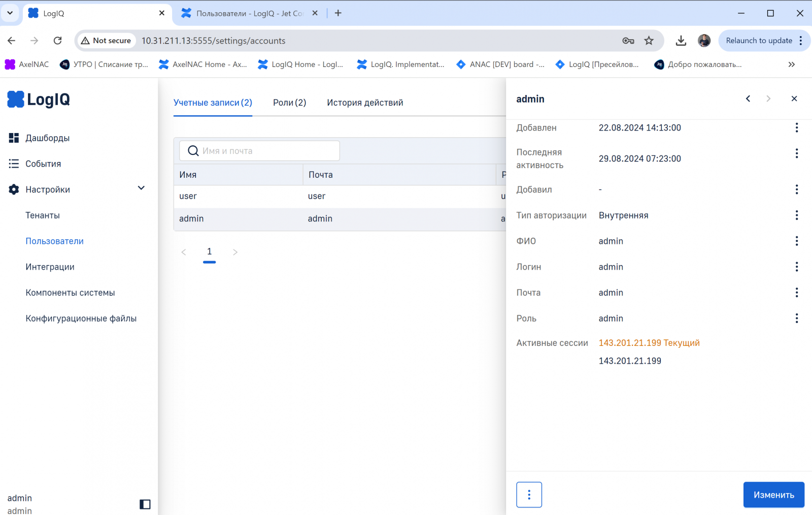Open the Тенанты settings page
812x515 pixels.
click(43, 215)
